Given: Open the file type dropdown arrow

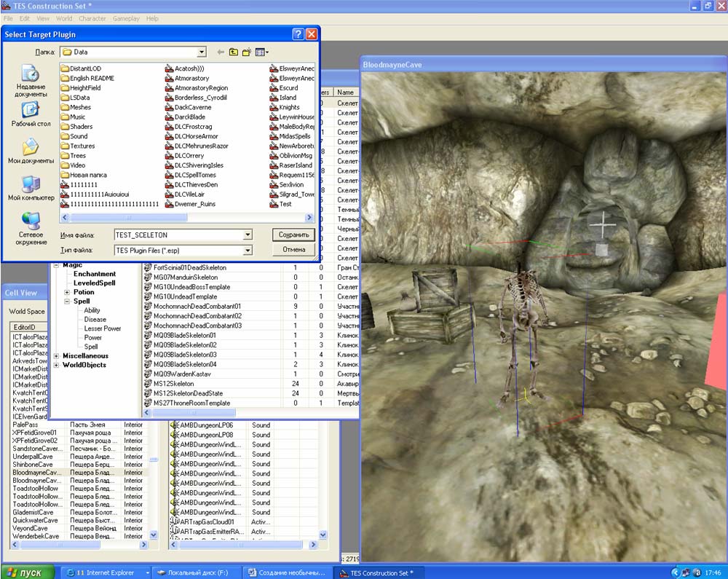Looking at the screenshot, I should (248, 251).
